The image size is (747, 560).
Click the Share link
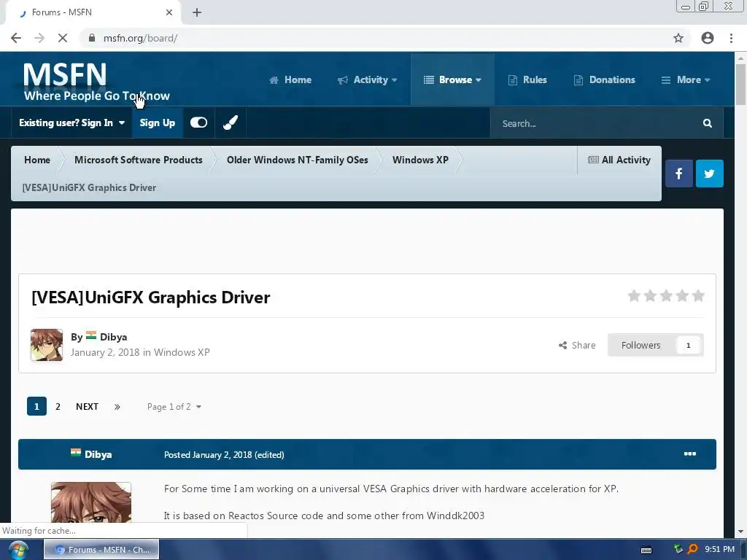point(577,345)
